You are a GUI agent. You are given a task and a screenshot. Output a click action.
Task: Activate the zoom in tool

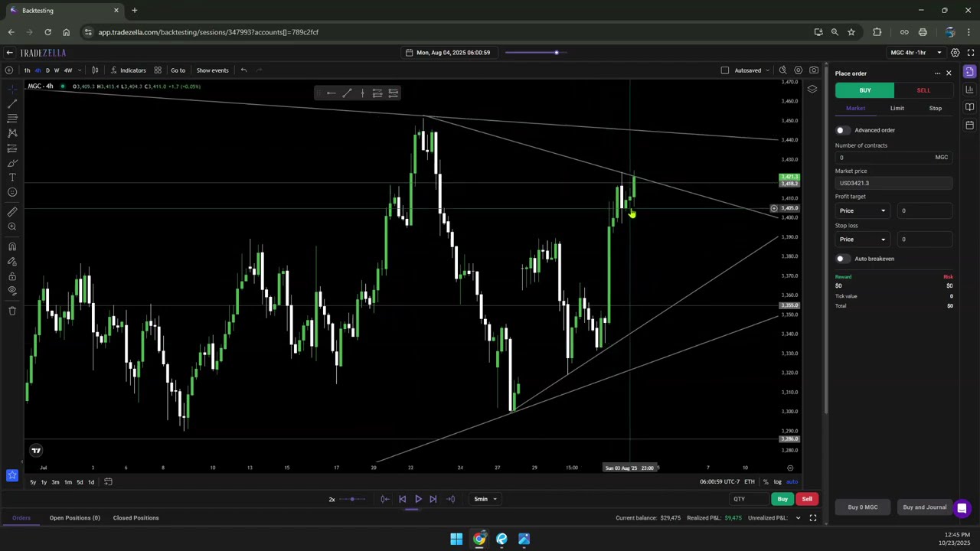click(x=12, y=227)
